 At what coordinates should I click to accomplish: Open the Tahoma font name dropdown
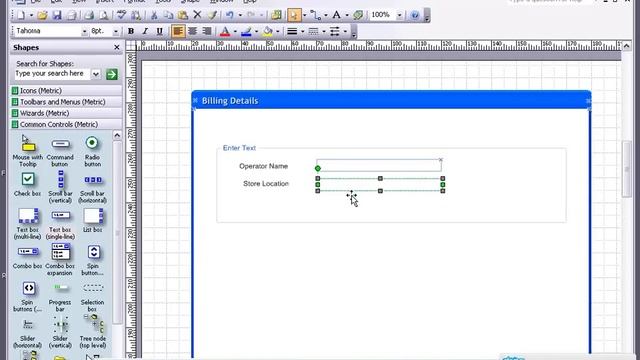pos(84,31)
